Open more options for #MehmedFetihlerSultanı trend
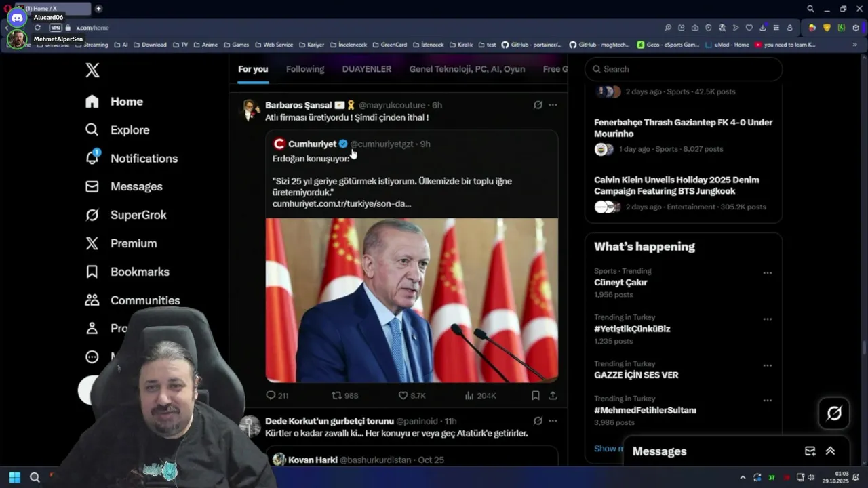Screen dimensions: 868x488 point(768,401)
